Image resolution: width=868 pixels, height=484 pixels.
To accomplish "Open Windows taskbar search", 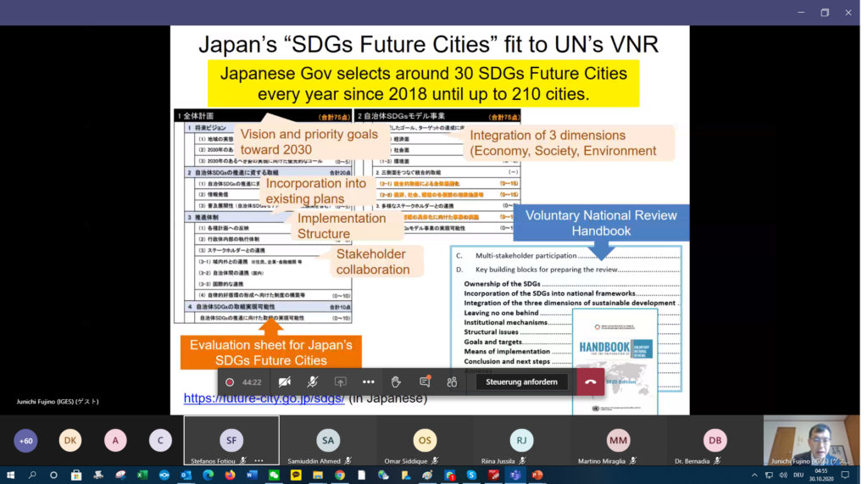I will tap(32, 476).
